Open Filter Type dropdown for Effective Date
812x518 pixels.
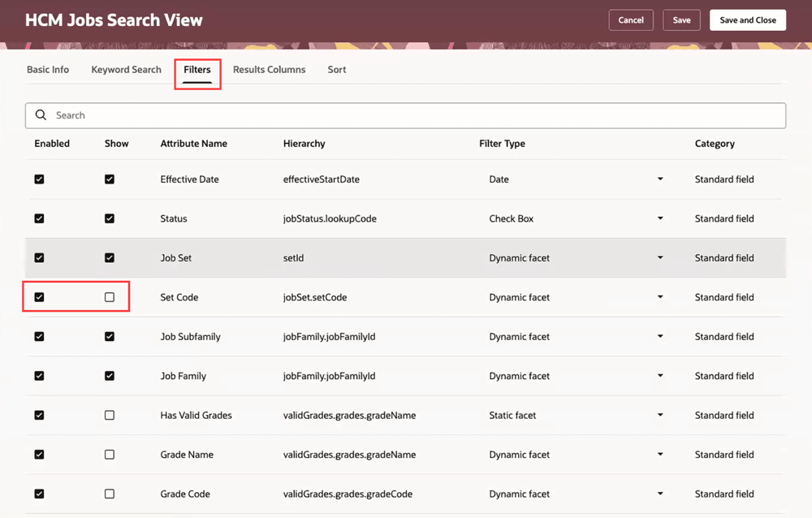click(660, 179)
